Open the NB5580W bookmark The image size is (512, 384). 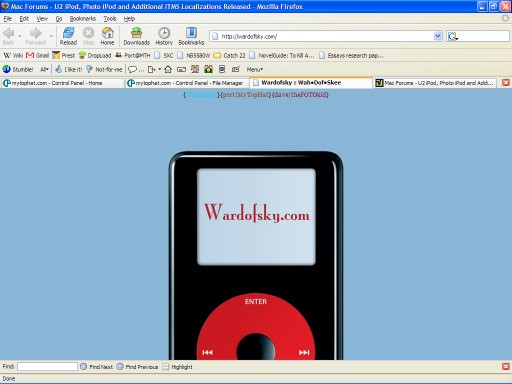coord(194,55)
